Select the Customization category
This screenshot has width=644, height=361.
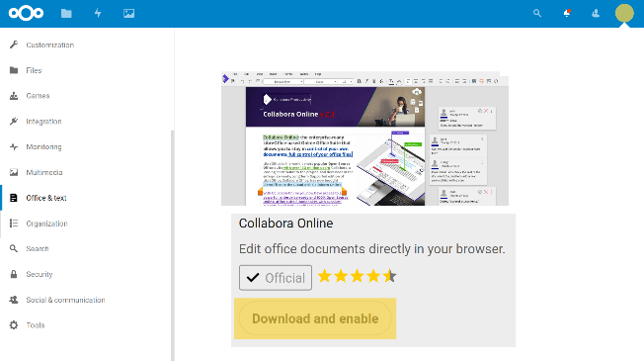click(x=50, y=45)
